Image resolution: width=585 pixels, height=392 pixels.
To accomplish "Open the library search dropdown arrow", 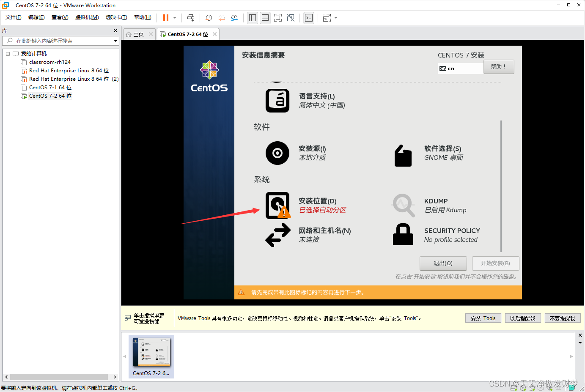I will 115,41.
